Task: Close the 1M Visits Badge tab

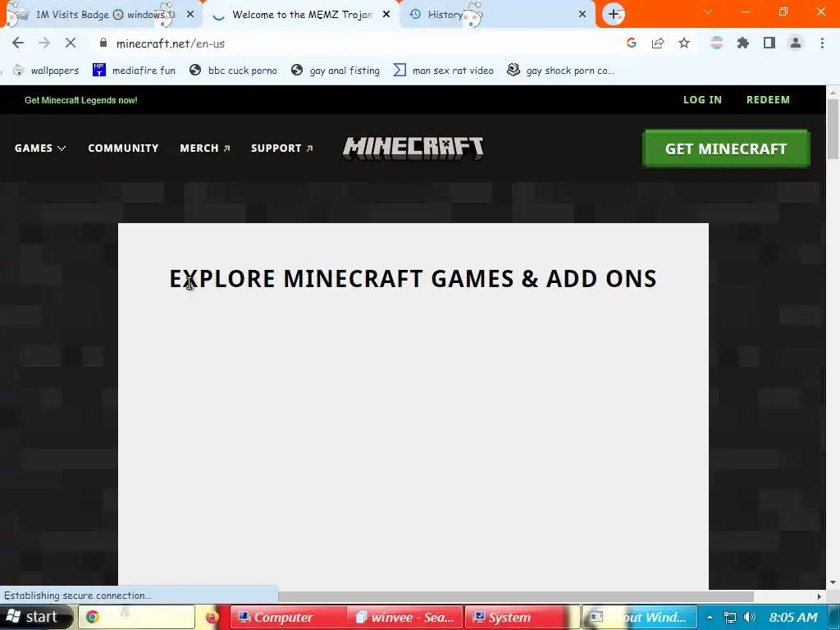Action: pos(190,15)
